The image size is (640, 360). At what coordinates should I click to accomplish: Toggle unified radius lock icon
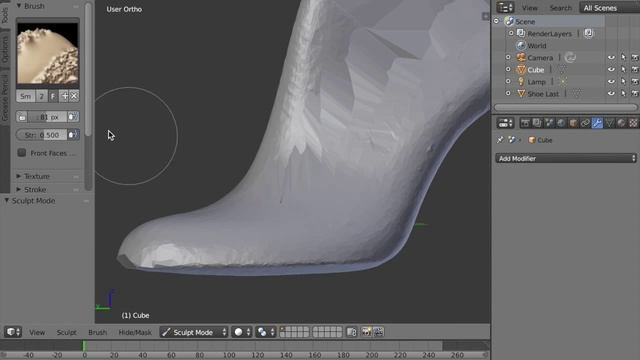pyautogui.click(x=22, y=117)
